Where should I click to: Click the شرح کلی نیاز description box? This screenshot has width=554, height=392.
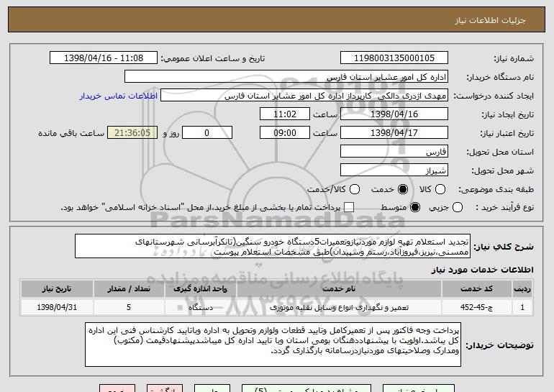click(273, 246)
